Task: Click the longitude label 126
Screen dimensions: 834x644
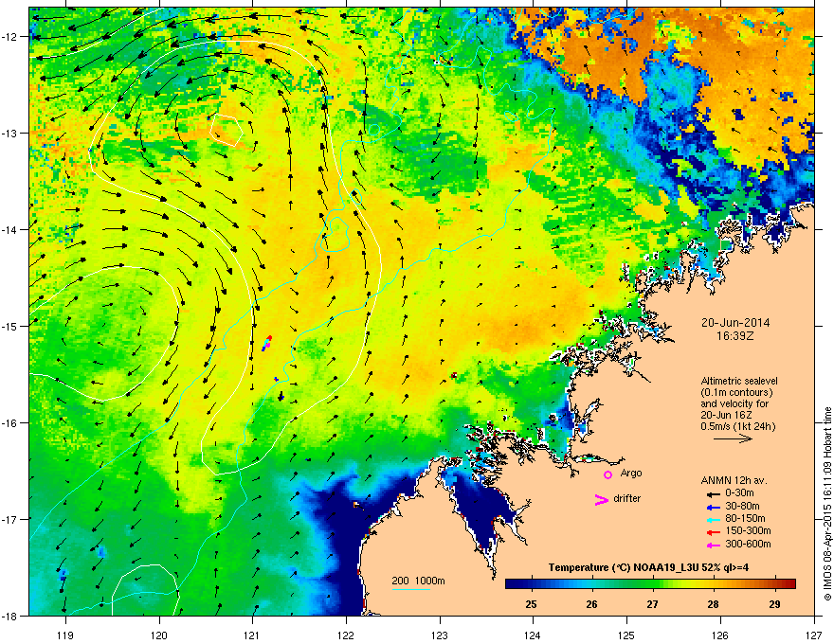Action: click(720, 635)
